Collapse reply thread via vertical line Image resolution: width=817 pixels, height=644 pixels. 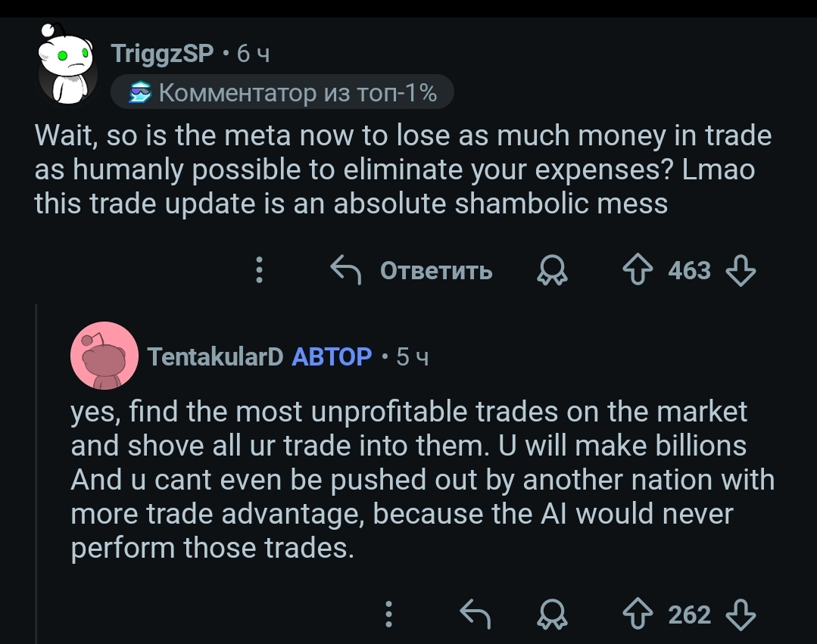tap(36, 469)
